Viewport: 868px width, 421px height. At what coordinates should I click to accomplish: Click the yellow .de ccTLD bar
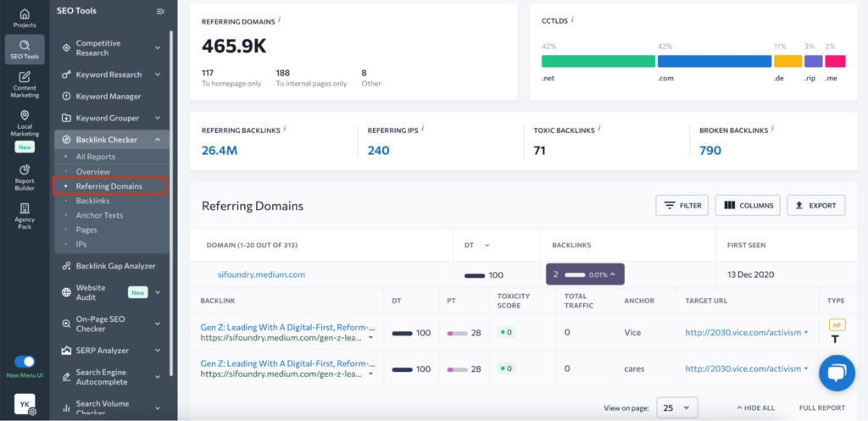[x=787, y=61]
